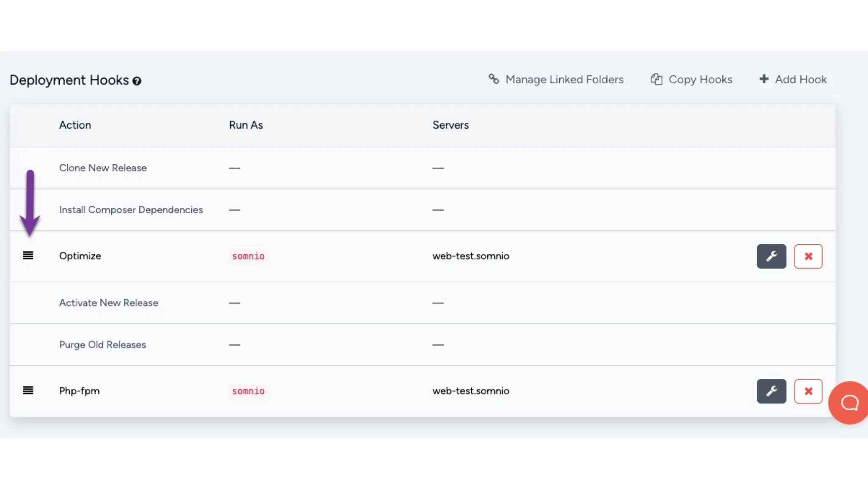Edit the Php-fpm hook with wrench button
The image size is (868, 489).
[x=771, y=391]
